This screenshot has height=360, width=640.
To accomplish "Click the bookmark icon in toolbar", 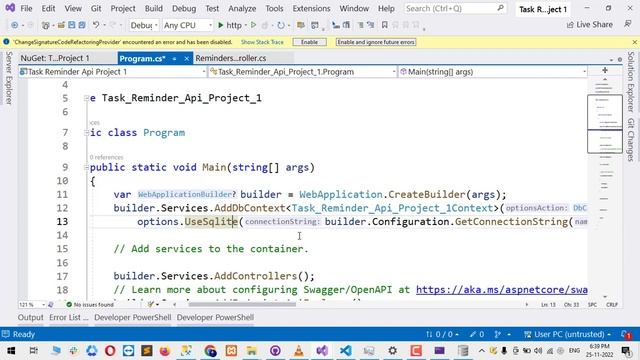I will (384, 25).
